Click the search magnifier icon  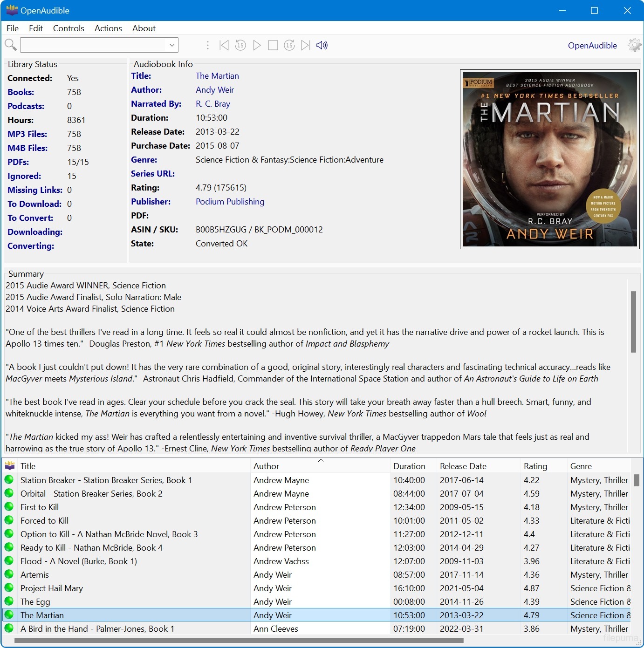(11, 45)
